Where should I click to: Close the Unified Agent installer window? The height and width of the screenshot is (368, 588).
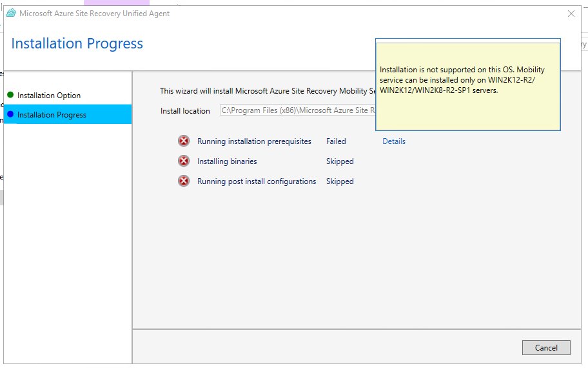[571, 14]
